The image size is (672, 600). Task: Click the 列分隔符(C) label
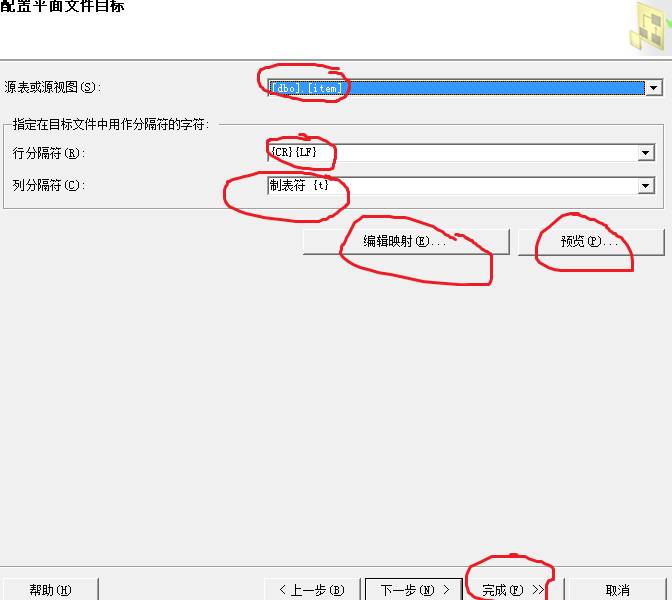coord(49,185)
